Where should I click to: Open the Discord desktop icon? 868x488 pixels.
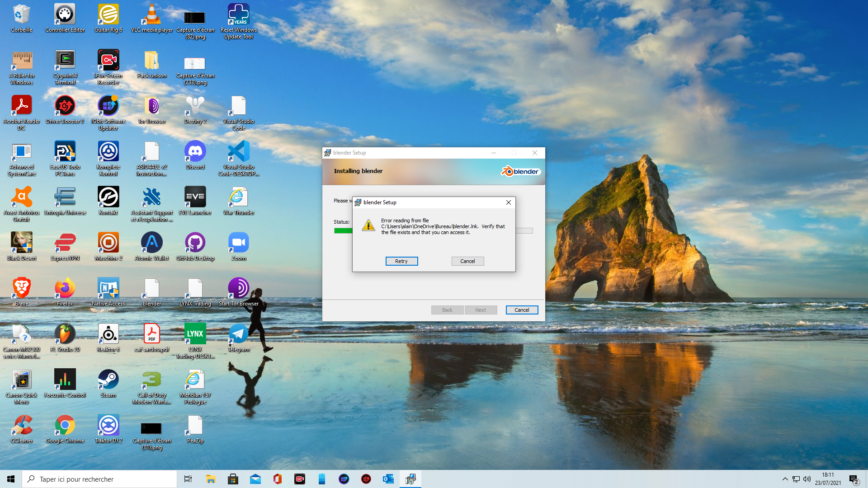click(x=195, y=156)
